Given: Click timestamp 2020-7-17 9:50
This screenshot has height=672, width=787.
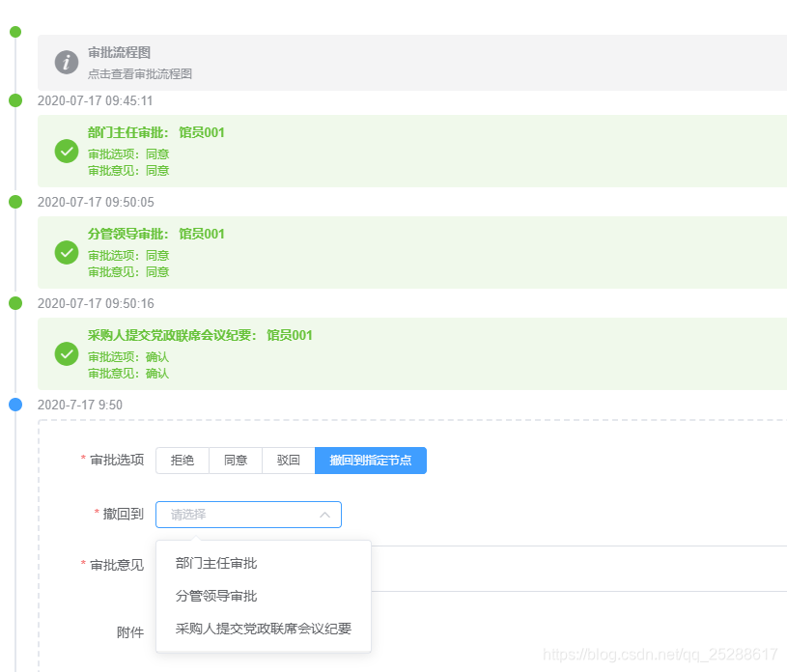Looking at the screenshot, I should 80,405.
